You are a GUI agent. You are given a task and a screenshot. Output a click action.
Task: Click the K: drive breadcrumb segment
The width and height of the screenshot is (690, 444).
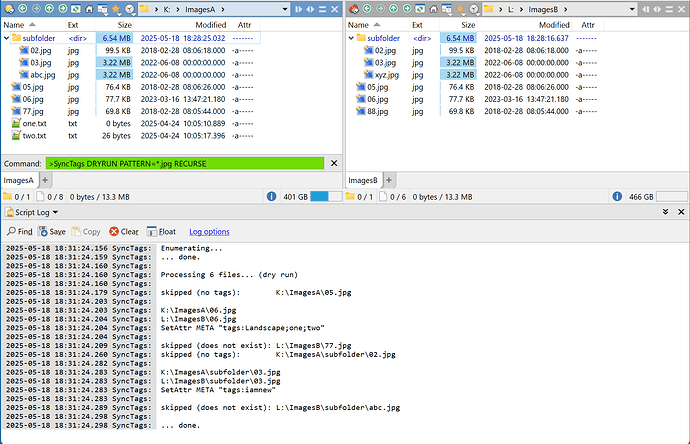coord(167,9)
